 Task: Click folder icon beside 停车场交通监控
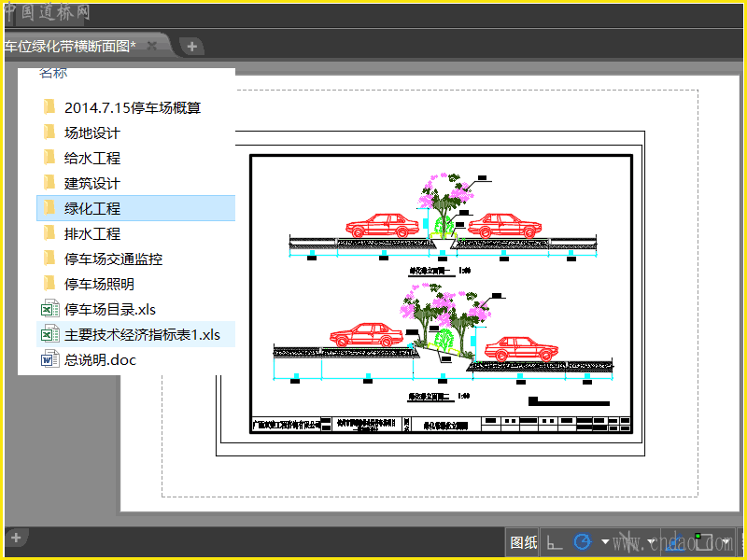(x=49, y=259)
